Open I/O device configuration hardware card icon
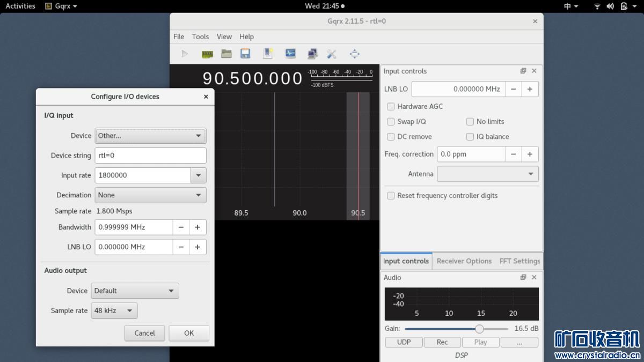 (x=207, y=54)
